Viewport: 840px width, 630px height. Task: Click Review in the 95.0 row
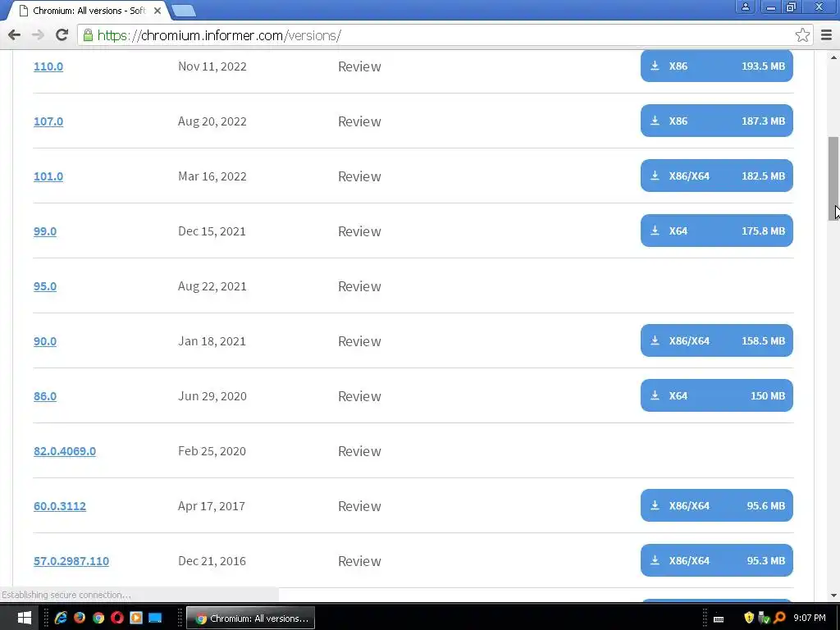click(359, 286)
